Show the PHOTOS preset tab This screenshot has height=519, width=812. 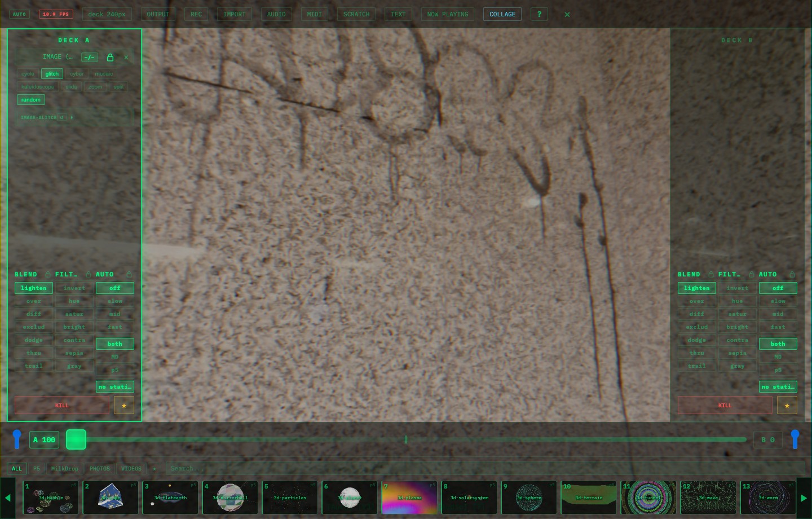(100, 468)
